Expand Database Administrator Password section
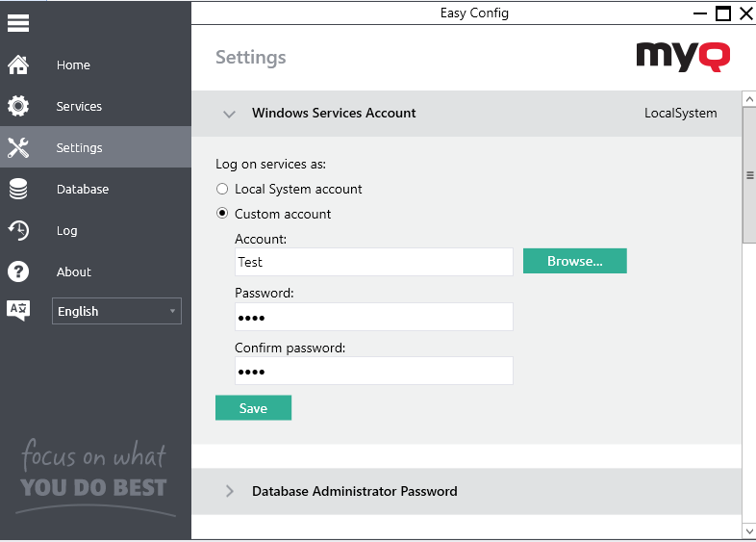The width and height of the screenshot is (756, 542). (229, 492)
